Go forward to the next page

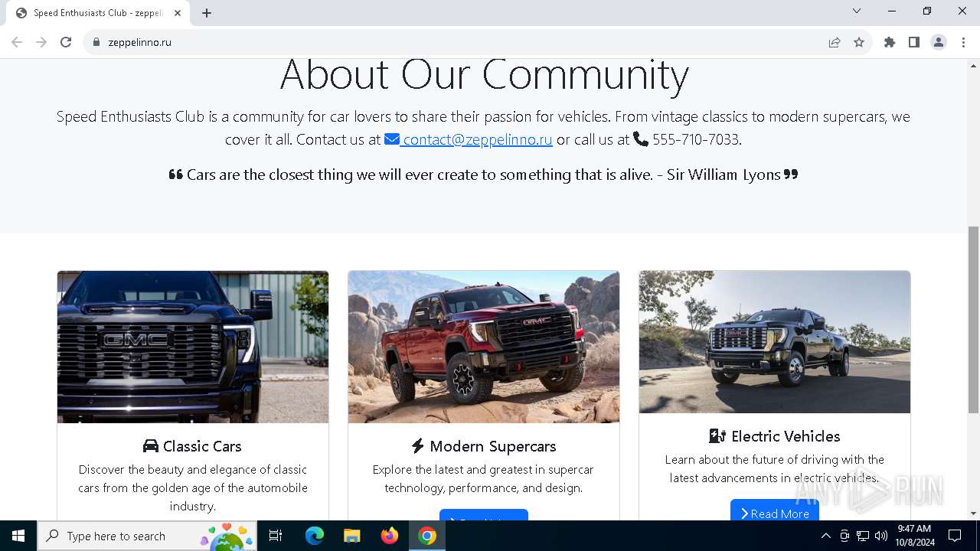pyautogui.click(x=41, y=42)
